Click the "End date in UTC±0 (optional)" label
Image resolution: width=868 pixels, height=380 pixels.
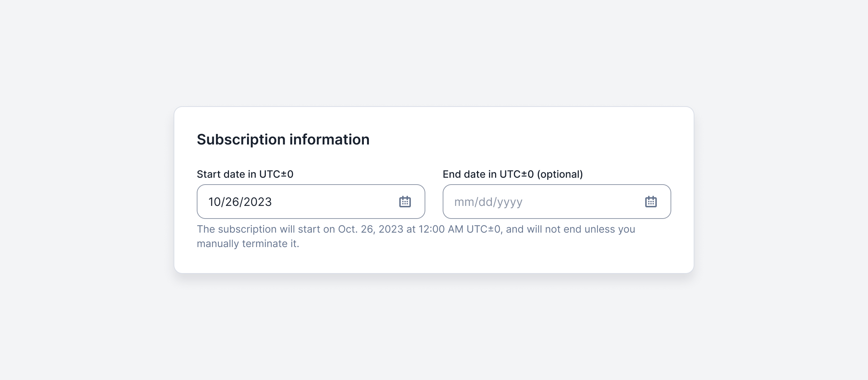(513, 174)
